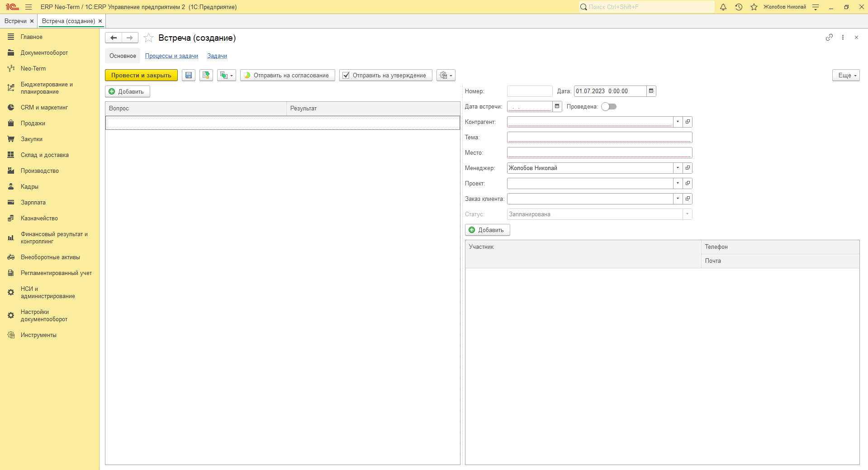The image size is (868, 470).
Task: Click the save (floppy disk) icon
Action: coord(189,75)
